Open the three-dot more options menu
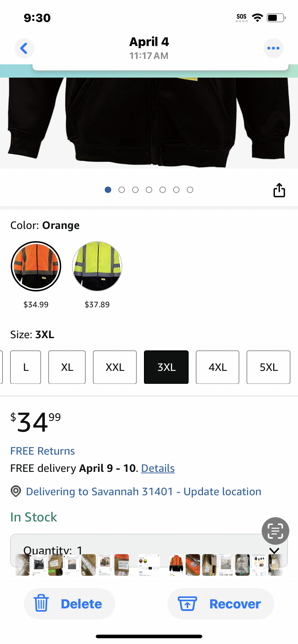Screen dimensions: 298x644 point(274,48)
